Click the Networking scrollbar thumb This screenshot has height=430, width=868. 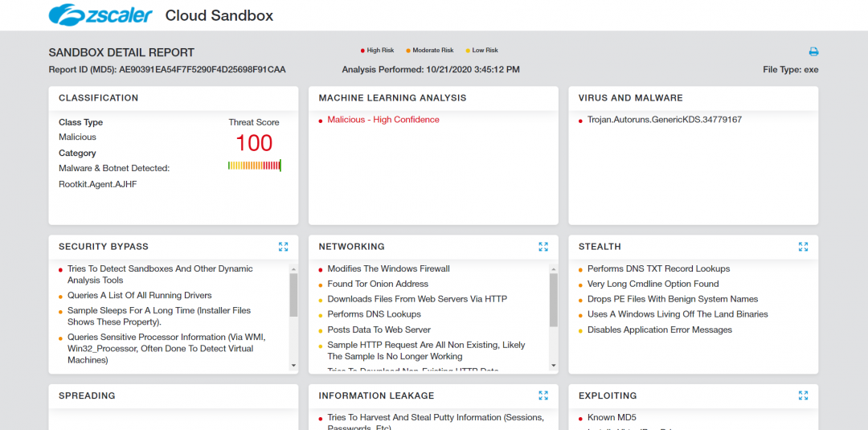pos(553,300)
